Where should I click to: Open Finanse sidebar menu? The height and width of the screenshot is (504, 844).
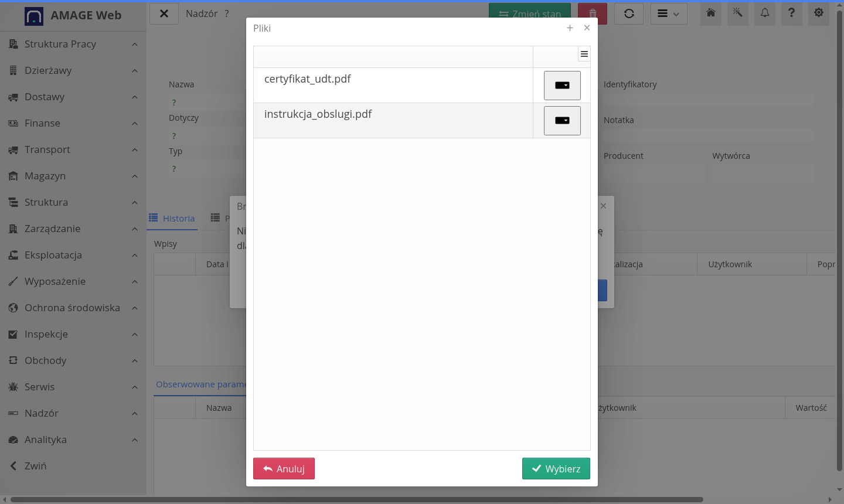[x=73, y=123]
